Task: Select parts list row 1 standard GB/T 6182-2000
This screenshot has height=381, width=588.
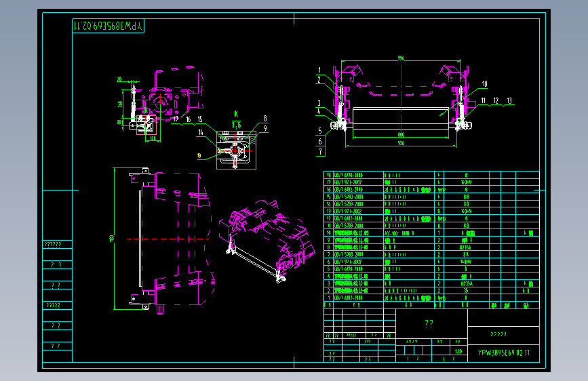Action: pyautogui.click(x=349, y=298)
